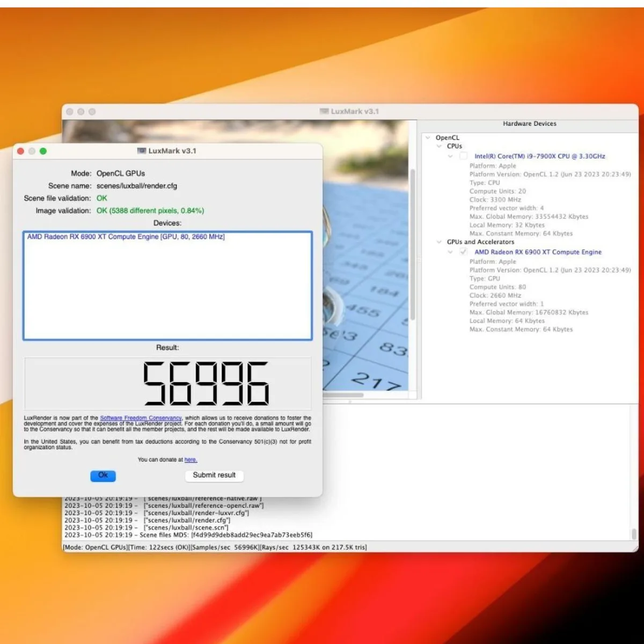This screenshot has width=644, height=644.
Task: Toggle the AMD Radeon RX 6900 XT checkbox
Action: coord(463,252)
